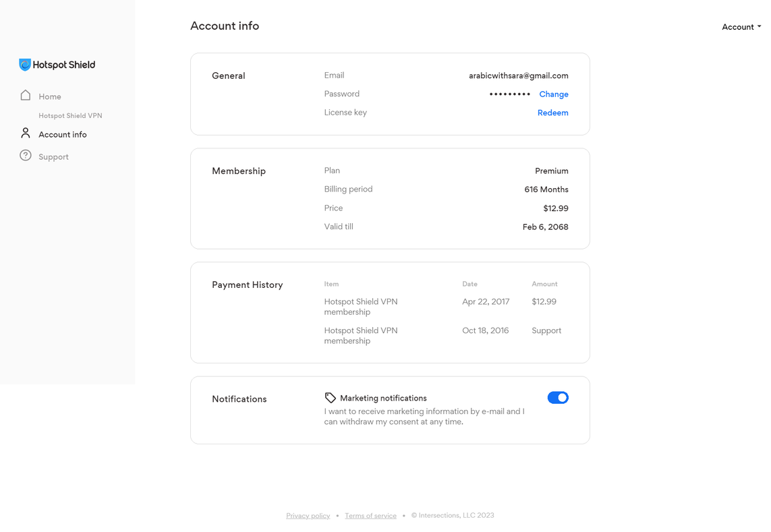The height and width of the screenshot is (532, 771).
Task: Click the 616 Months billing period
Action: 546,189
